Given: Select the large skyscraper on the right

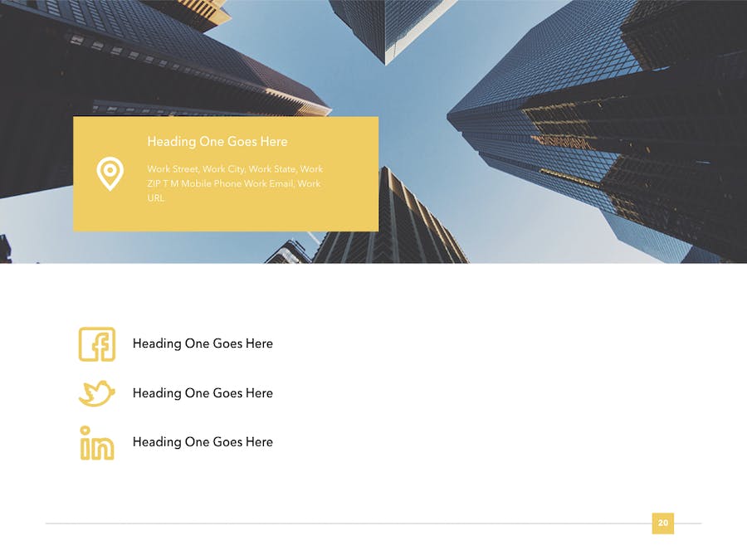Looking at the screenshot, I should point(598,124).
